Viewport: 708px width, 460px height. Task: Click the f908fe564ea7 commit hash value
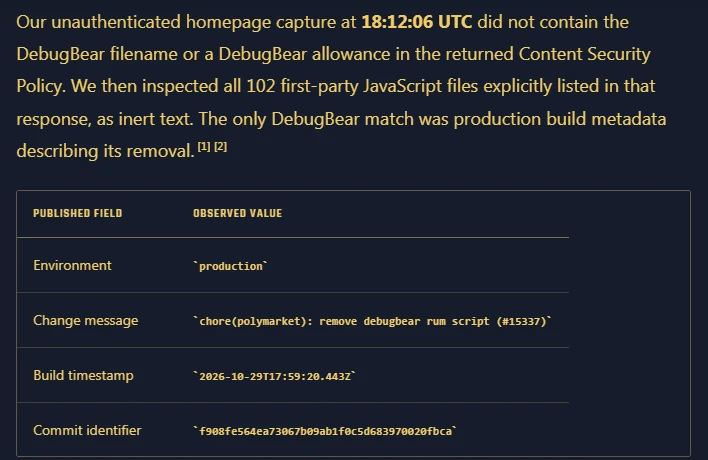tap(325, 432)
